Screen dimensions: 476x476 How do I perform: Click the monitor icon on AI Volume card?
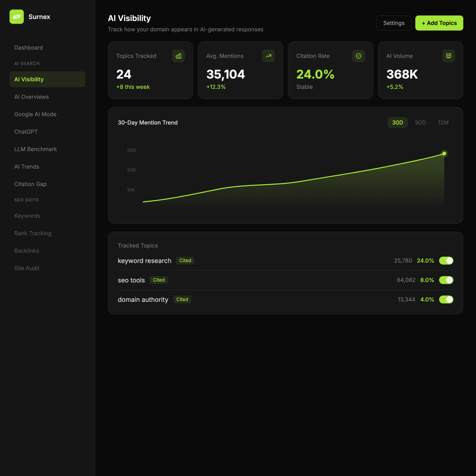point(448,56)
